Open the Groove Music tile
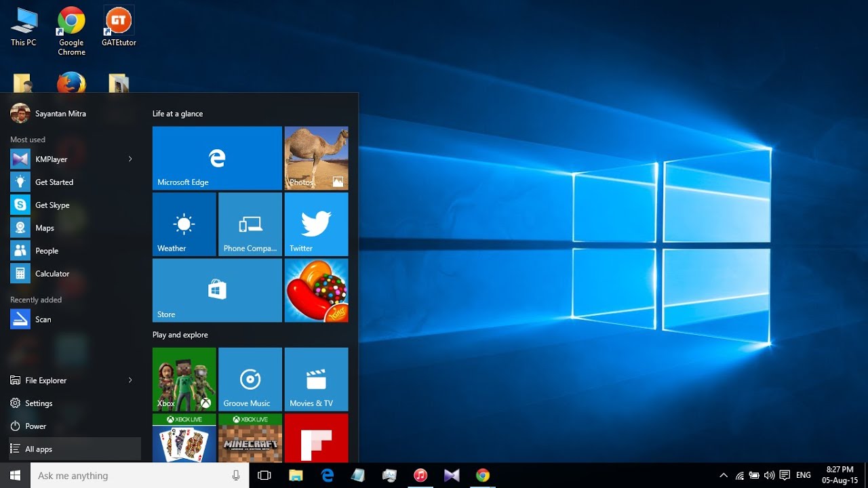Image resolution: width=868 pixels, height=488 pixels. tap(250, 380)
